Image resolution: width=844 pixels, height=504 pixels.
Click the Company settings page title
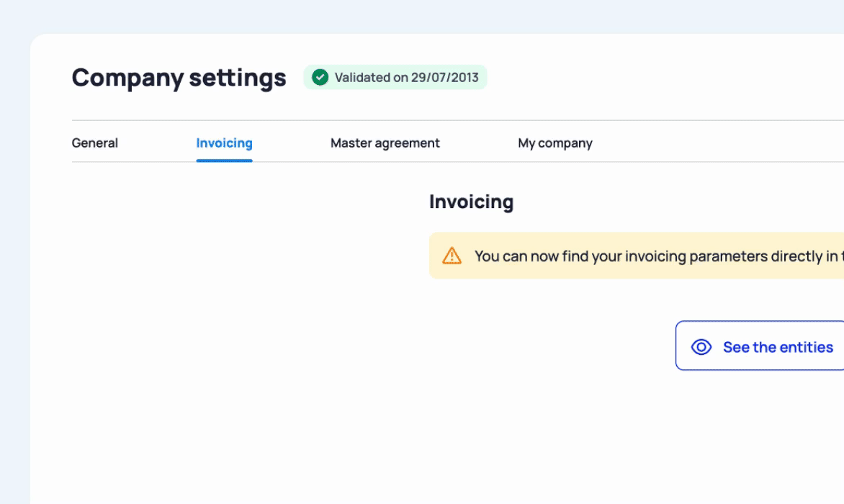click(179, 78)
